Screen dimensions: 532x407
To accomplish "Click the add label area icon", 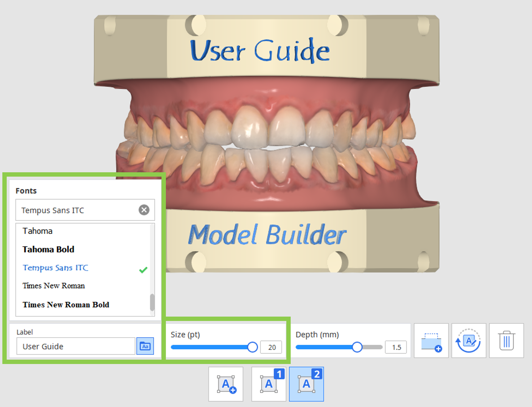I will (x=431, y=341).
